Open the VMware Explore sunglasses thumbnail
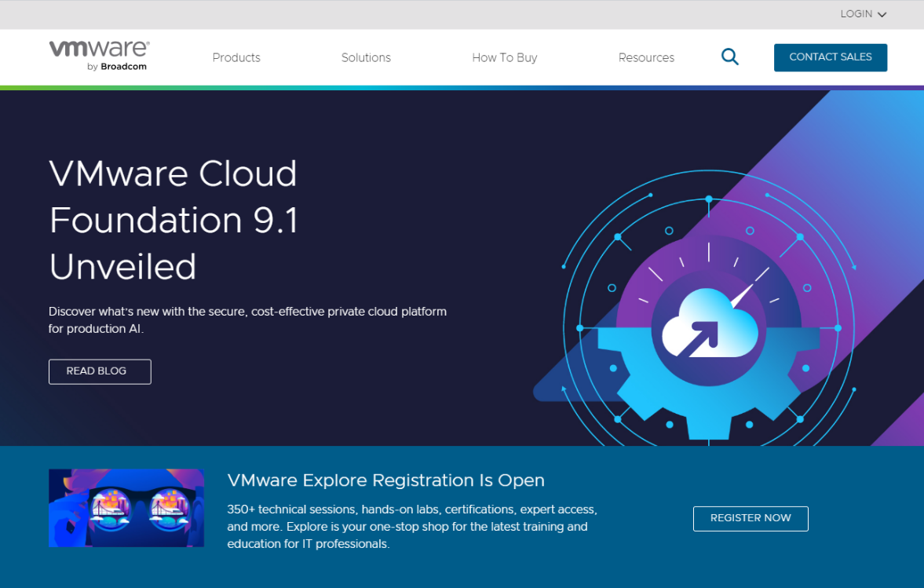 coord(126,508)
